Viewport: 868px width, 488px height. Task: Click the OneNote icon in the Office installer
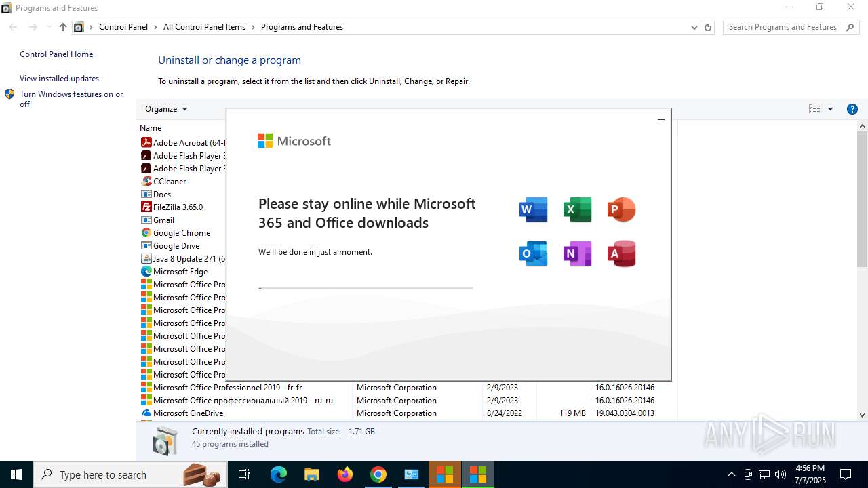[x=577, y=253]
